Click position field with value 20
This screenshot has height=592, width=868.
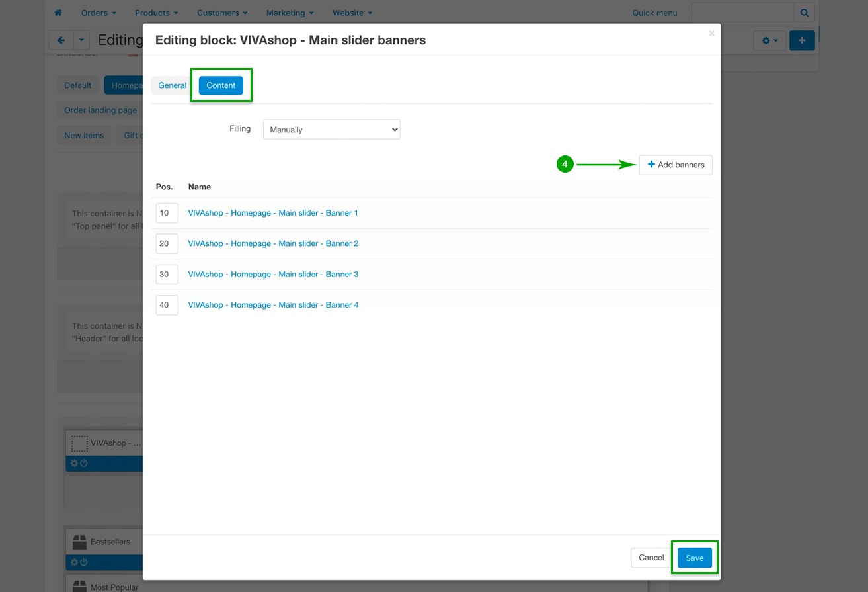(x=167, y=243)
